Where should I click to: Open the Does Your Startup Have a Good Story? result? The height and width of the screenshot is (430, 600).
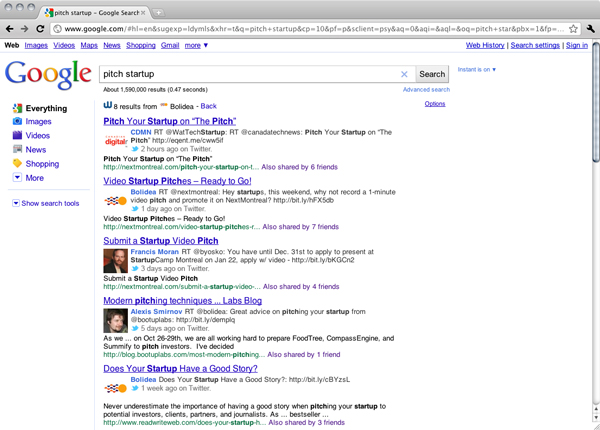(x=180, y=368)
